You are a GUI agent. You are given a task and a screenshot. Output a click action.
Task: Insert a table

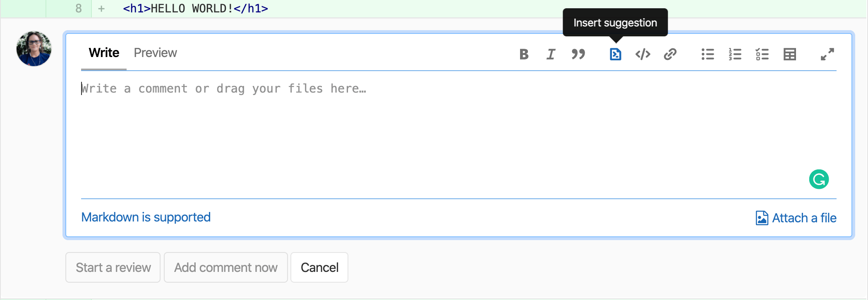click(x=789, y=54)
